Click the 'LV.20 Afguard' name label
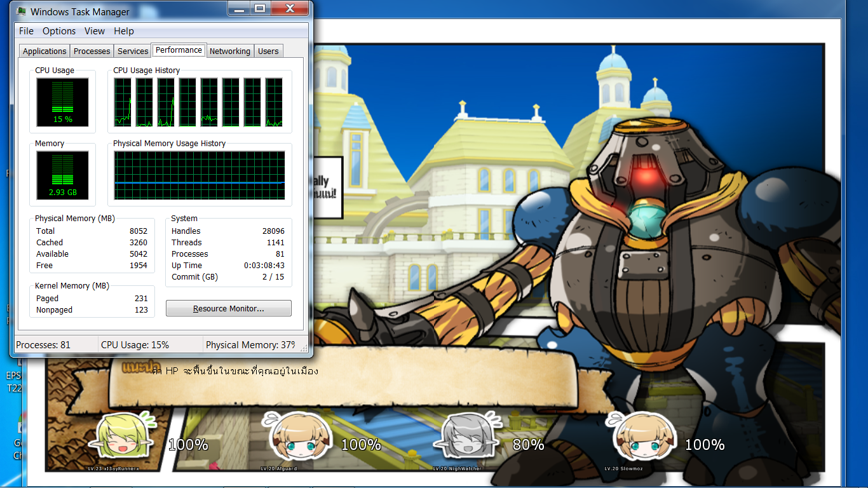The height and width of the screenshot is (488, 868). [x=278, y=469]
